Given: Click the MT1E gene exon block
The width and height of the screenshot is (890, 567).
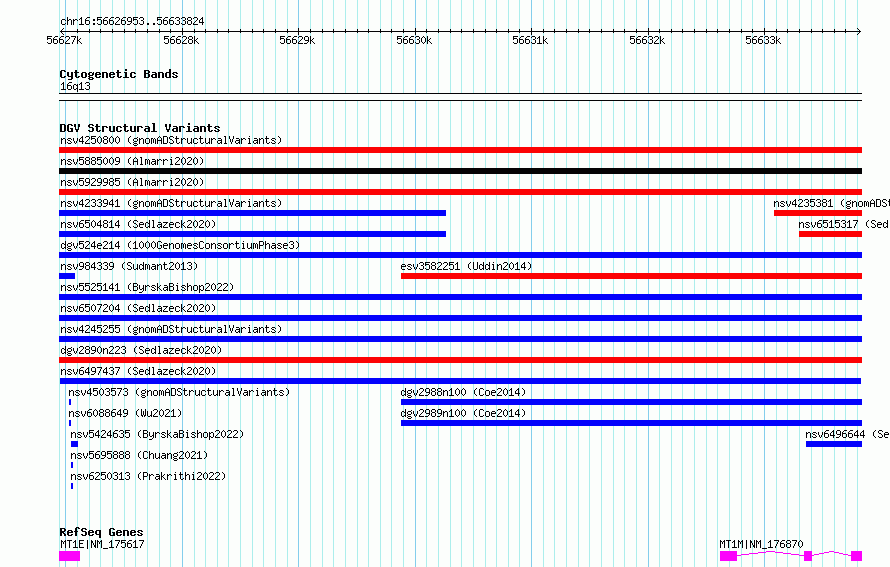Looking at the screenshot, I should [x=70, y=556].
